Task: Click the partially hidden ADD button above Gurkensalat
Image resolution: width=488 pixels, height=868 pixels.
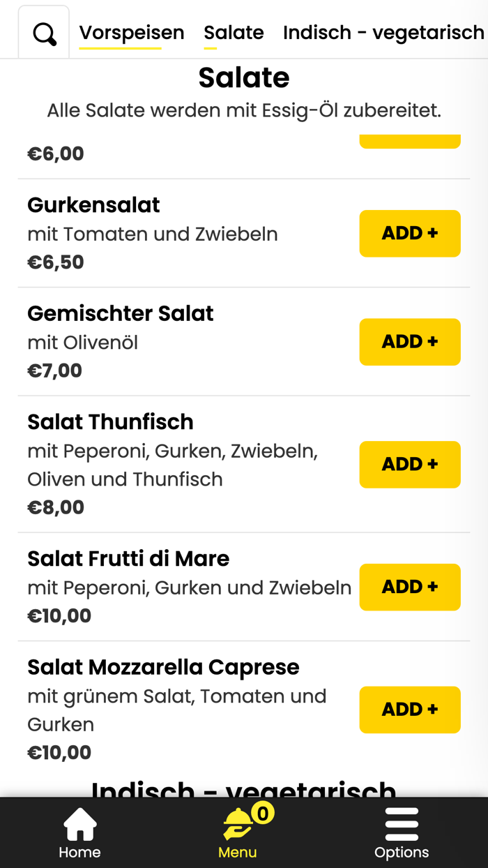Action: [x=410, y=141]
